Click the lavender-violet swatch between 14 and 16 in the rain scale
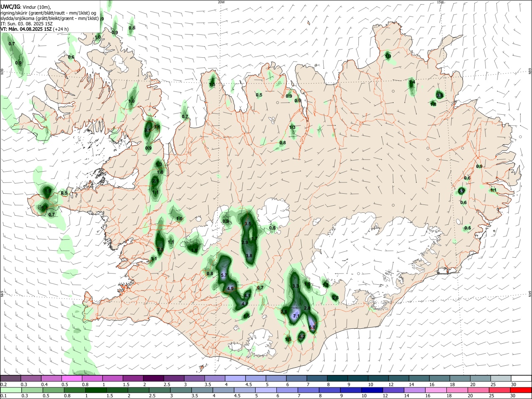 [415, 390]
